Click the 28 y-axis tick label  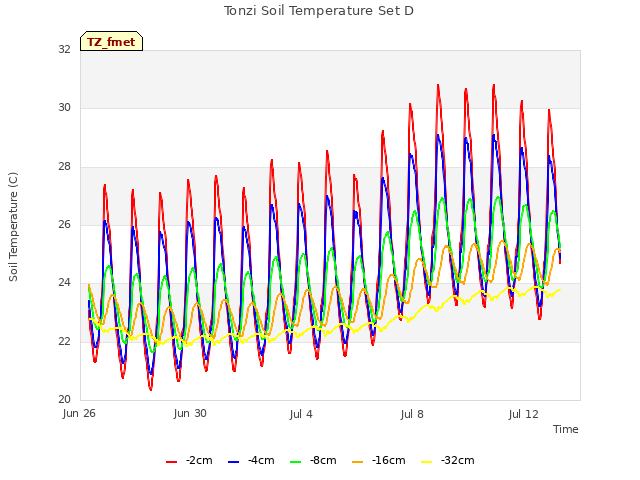click(x=64, y=167)
